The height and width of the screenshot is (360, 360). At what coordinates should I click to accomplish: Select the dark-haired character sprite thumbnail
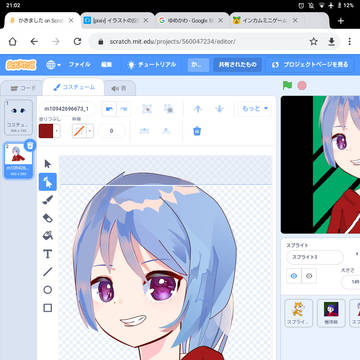331,313
